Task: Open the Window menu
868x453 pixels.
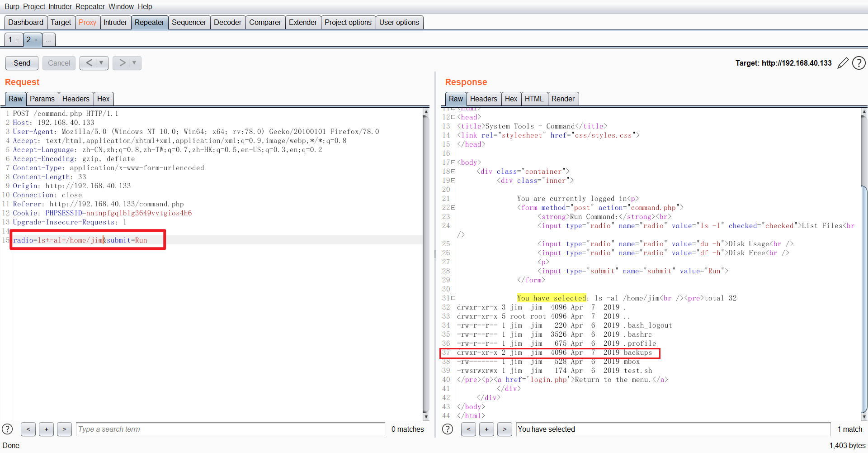Action: [121, 6]
